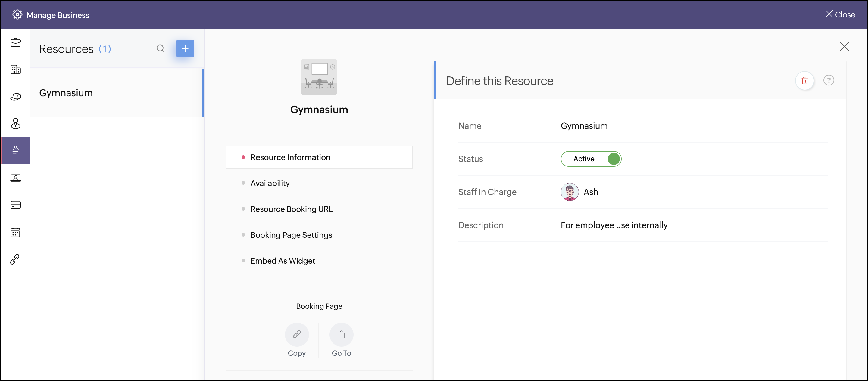This screenshot has width=868, height=381.
Task: Open the credit card icon in sidebar
Action: tap(15, 205)
